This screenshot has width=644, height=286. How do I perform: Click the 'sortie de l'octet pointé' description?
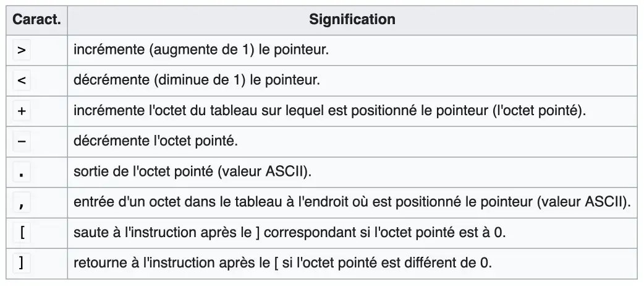tap(193, 171)
